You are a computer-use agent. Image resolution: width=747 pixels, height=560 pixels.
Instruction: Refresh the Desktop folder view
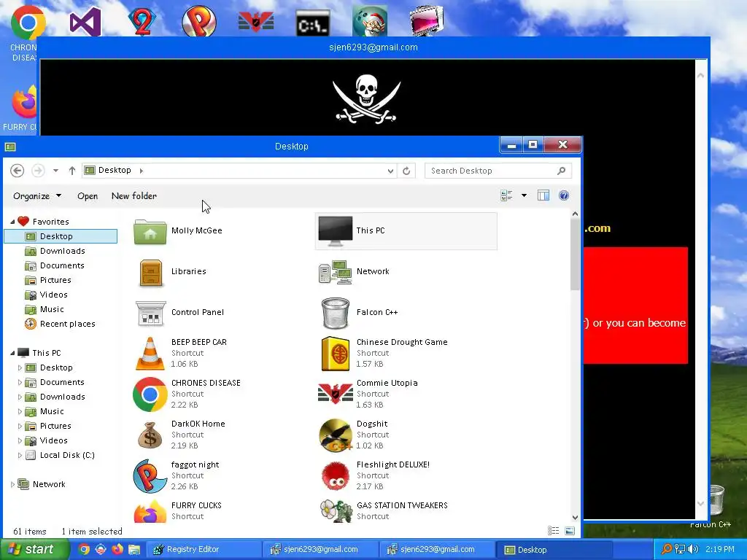pyautogui.click(x=406, y=171)
